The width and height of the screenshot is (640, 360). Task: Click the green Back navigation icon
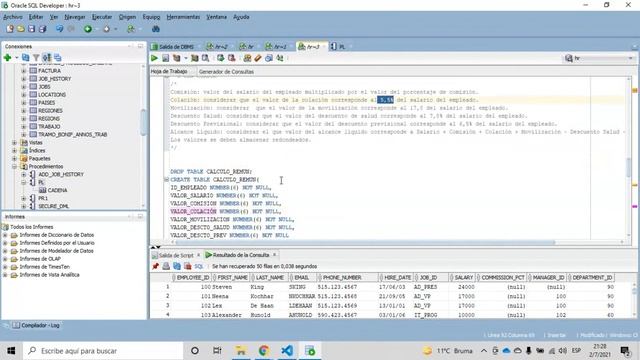tap(88, 29)
